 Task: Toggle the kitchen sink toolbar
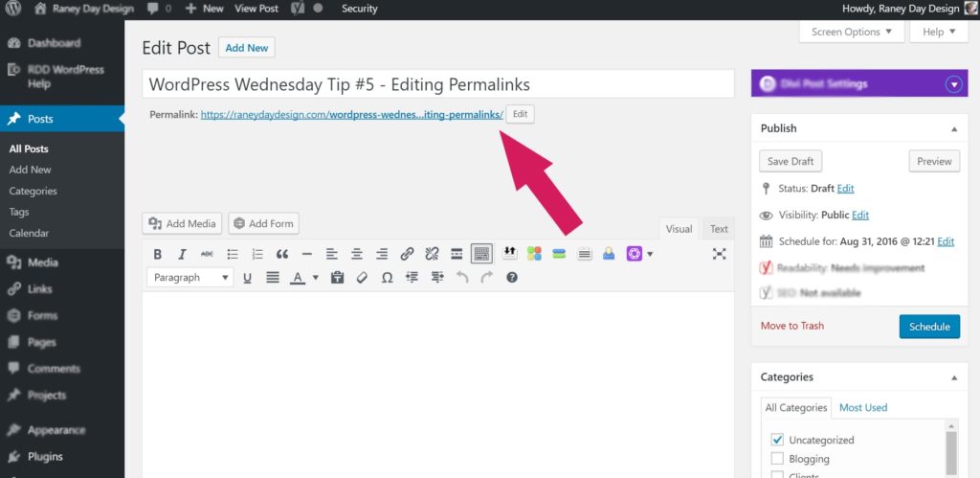481,254
